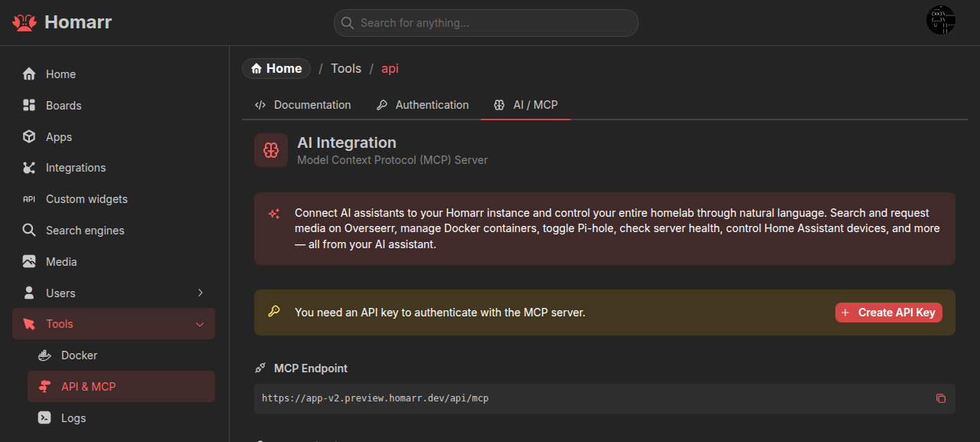Open the user avatar menu
Image resolution: width=980 pixels, height=442 pixels.
pyautogui.click(x=941, y=20)
